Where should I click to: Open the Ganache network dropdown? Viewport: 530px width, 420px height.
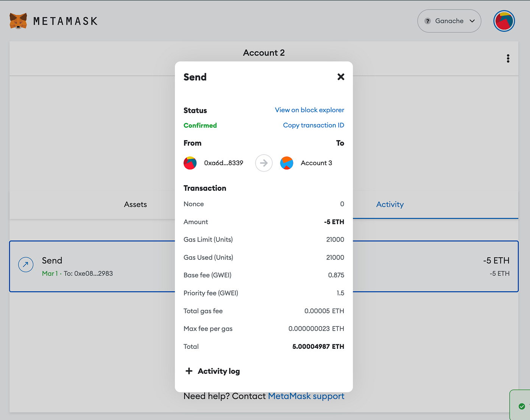[449, 21]
